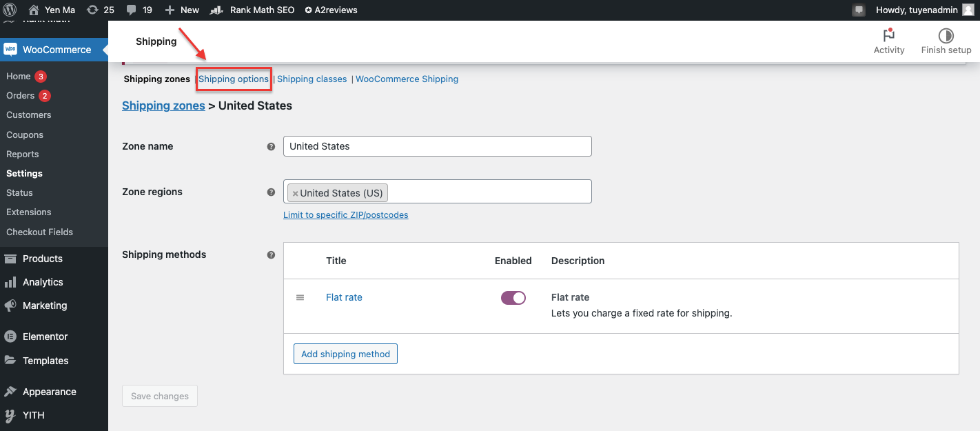Image resolution: width=980 pixels, height=431 pixels.
Task: Click inside the Zone regions selection box
Action: [x=438, y=192]
